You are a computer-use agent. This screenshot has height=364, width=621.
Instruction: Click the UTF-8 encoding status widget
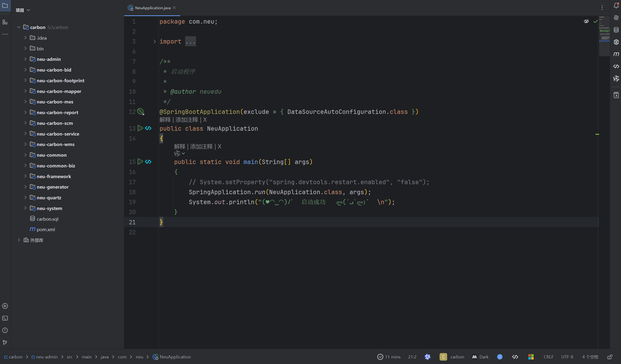point(567,357)
